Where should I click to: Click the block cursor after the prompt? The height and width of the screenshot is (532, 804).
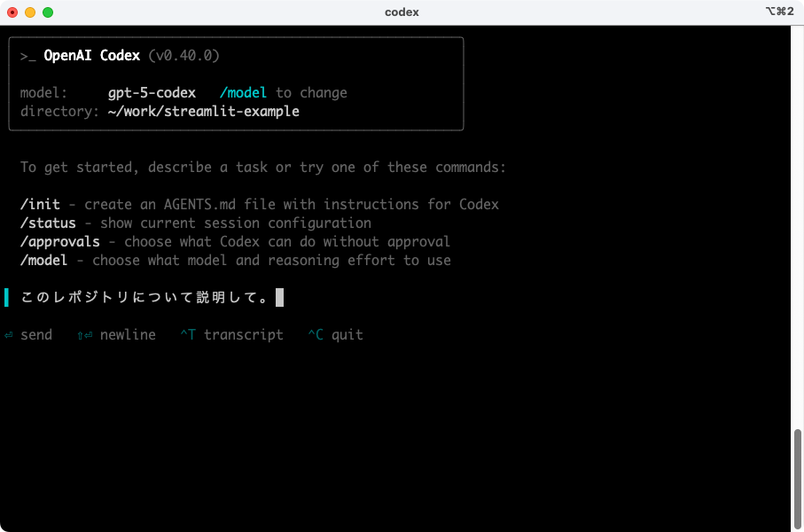pyautogui.click(x=279, y=297)
